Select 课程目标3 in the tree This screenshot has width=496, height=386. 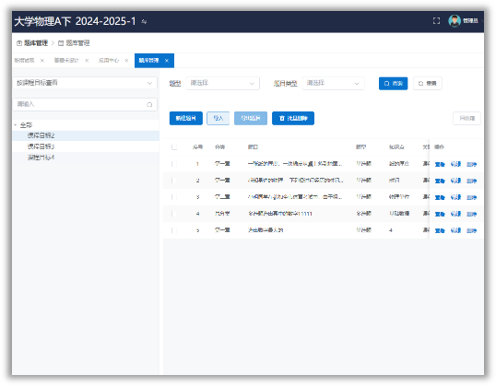[x=41, y=146]
